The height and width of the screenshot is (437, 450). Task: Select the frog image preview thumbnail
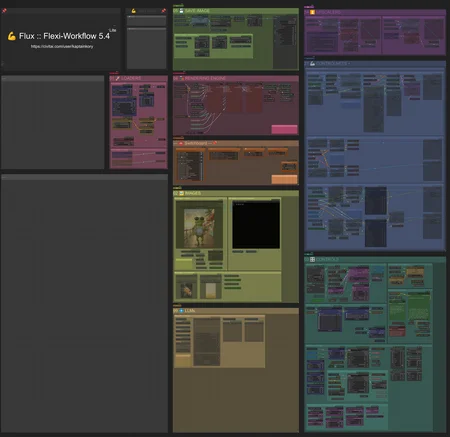(x=199, y=228)
